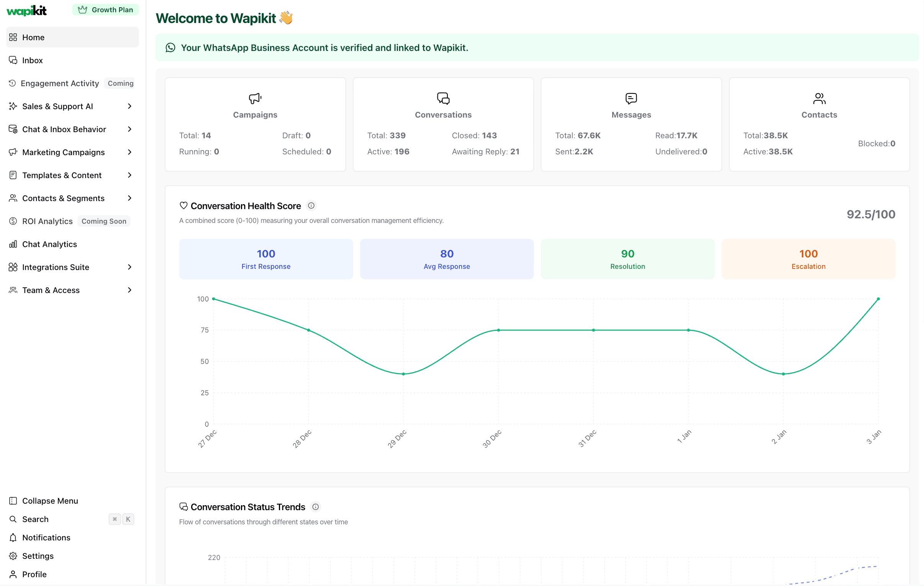The height and width of the screenshot is (586, 924).
Task: Click the Growth Plan button
Action: click(105, 10)
